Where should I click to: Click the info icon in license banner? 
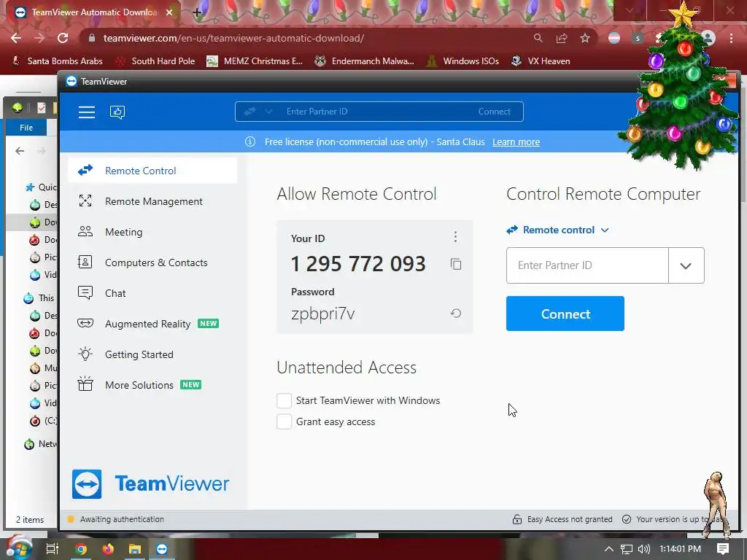(250, 142)
